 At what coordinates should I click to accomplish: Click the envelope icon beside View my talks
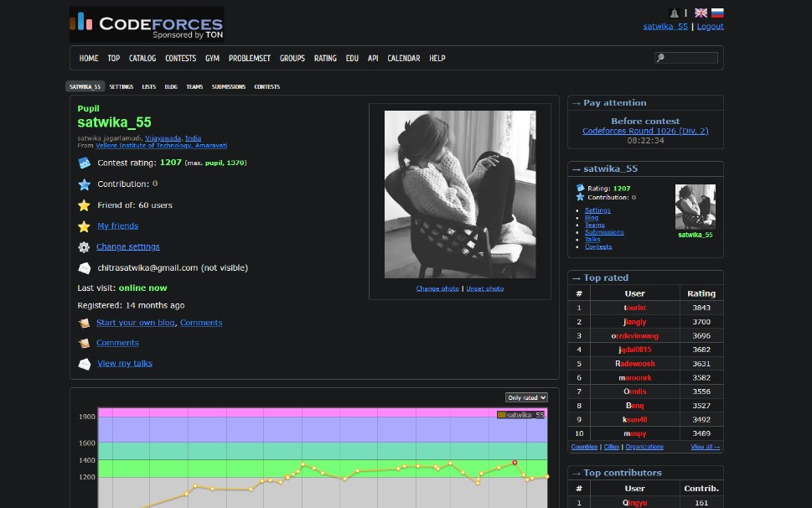pos(85,364)
